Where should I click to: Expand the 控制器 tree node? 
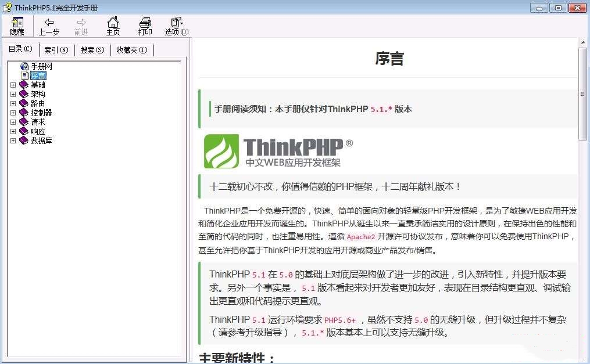(13, 113)
